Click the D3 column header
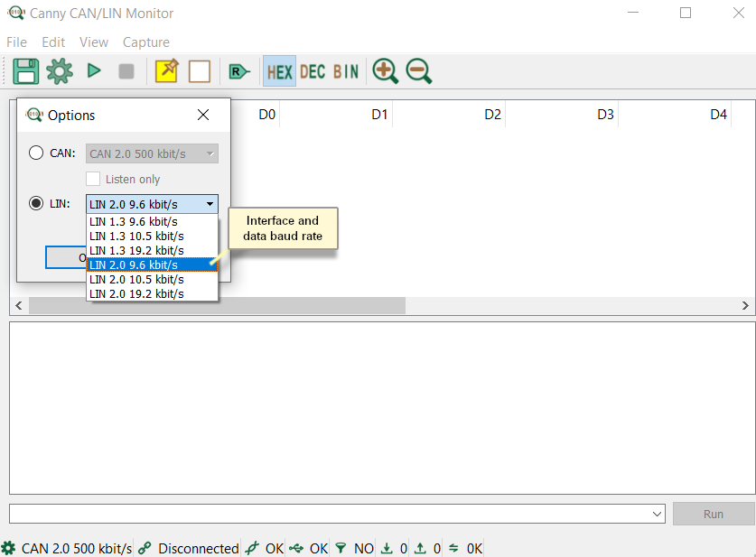The width and height of the screenshot is (756, 557). pos(605,114)
